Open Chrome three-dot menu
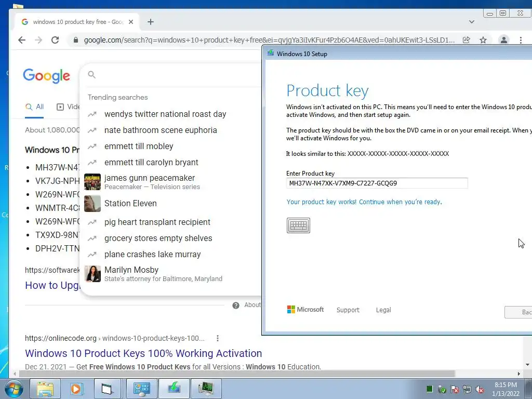This screenshot has height=399, width=532. click(x=521, y=40)
